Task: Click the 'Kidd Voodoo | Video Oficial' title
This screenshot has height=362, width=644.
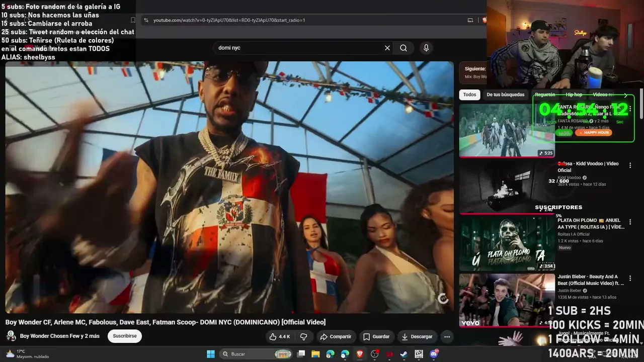Action: (588, 167)
